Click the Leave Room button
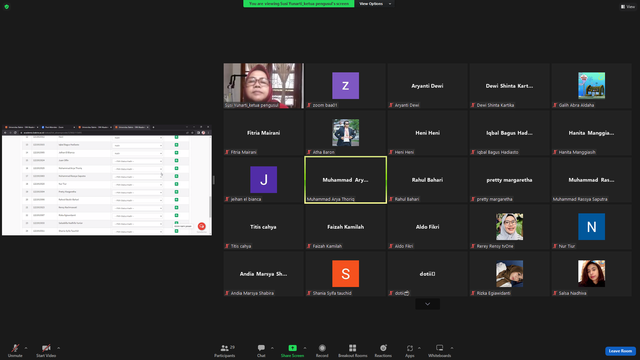The height and width of the screenshot is (360, 640). coord(620,351)
